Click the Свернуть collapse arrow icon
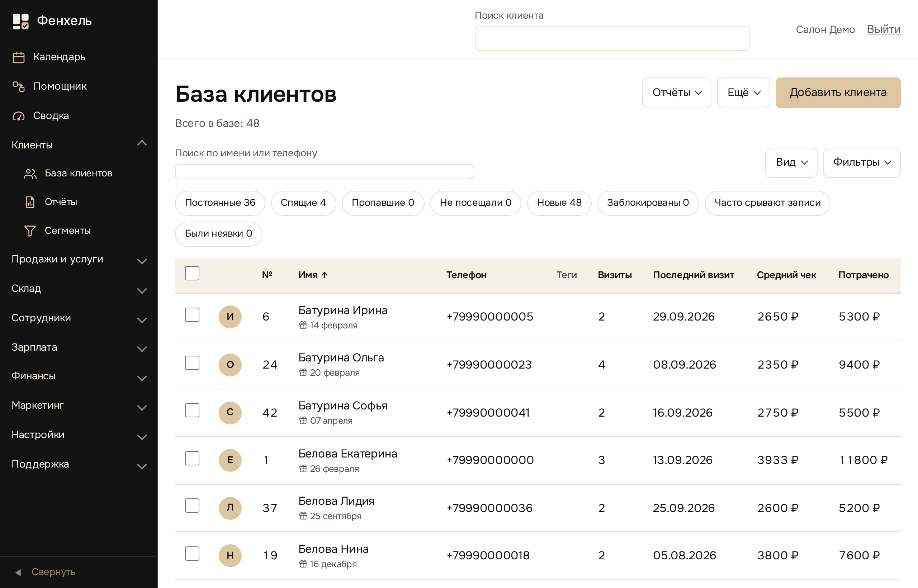 click(18, 572)
